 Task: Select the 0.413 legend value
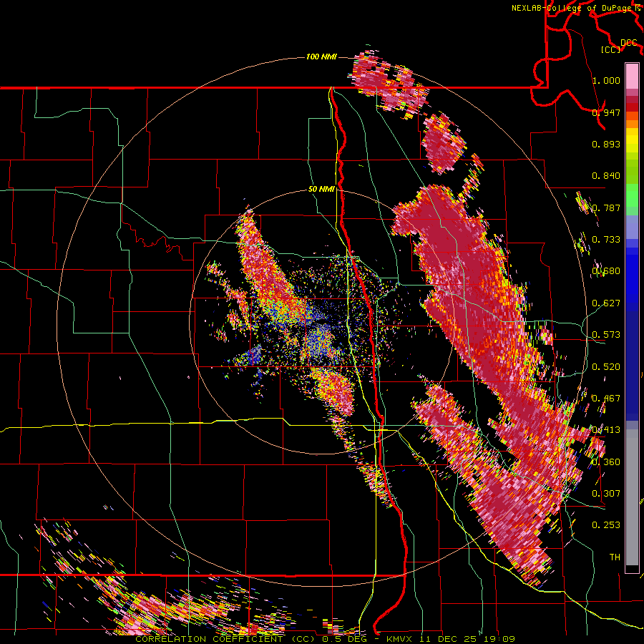606,430
